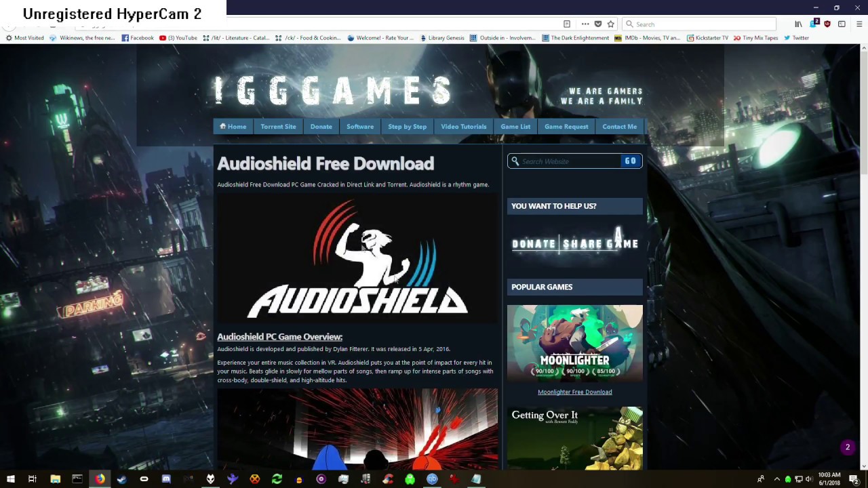Open the green sync arrows taskbar icon
Image resolution: width=868 pixels, height=488 pixels.
tap(277, 479)
